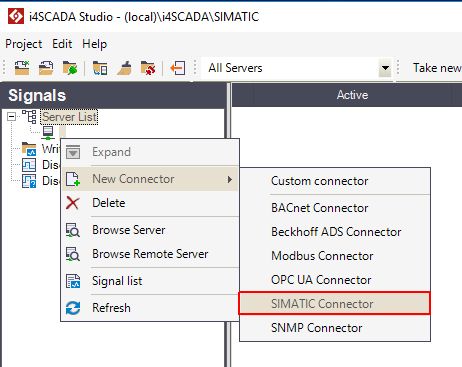
Task: Click the i4SCADA Studio app logo
Action: [x=16, y=16]
